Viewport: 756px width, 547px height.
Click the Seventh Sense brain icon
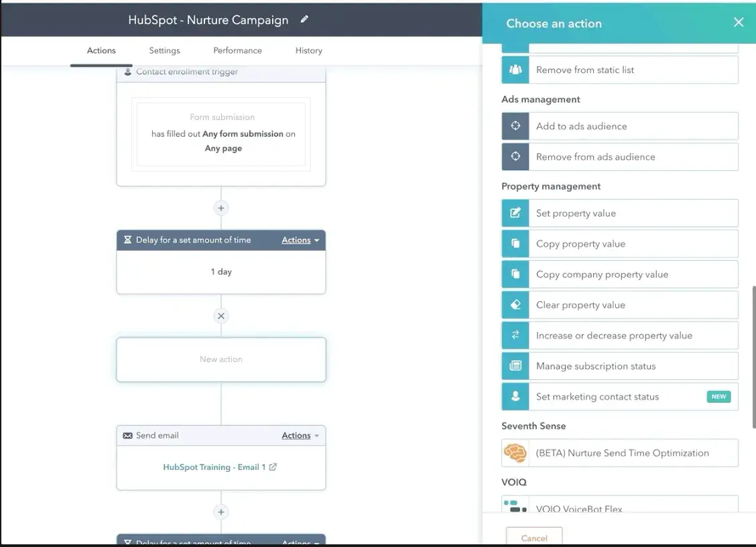click(515, 453)
